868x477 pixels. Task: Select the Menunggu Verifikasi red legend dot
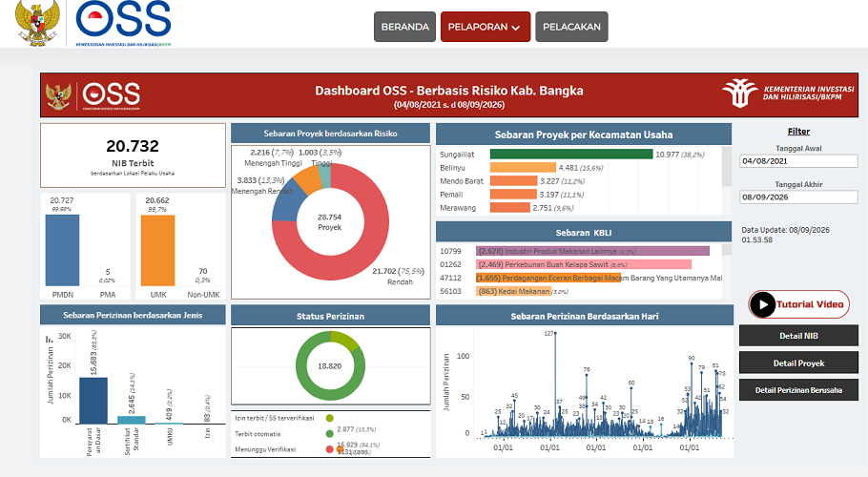tap(330, 449)
